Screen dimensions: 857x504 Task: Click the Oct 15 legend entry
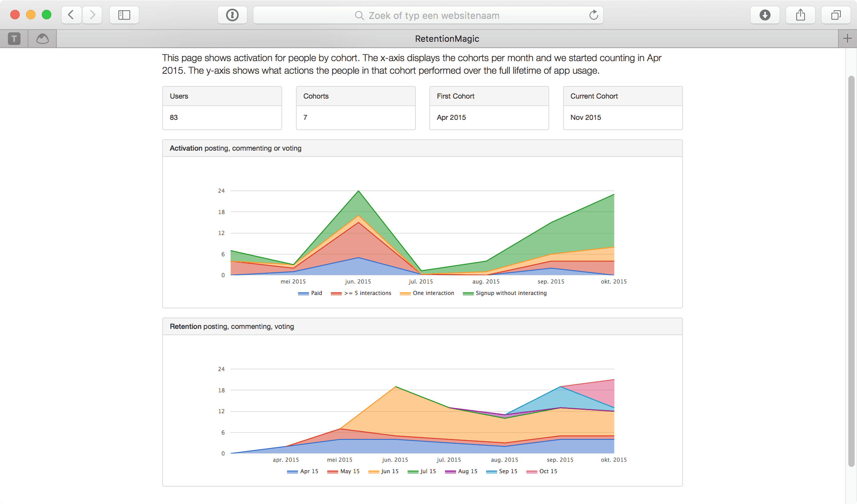click(x=548, y=471)
